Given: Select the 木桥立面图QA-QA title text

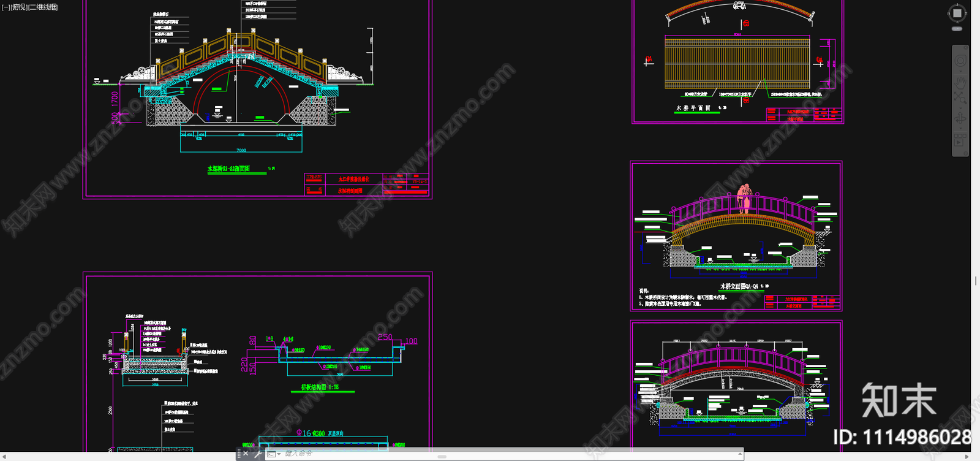Looking at the screenshot, I should click(739, 286).
